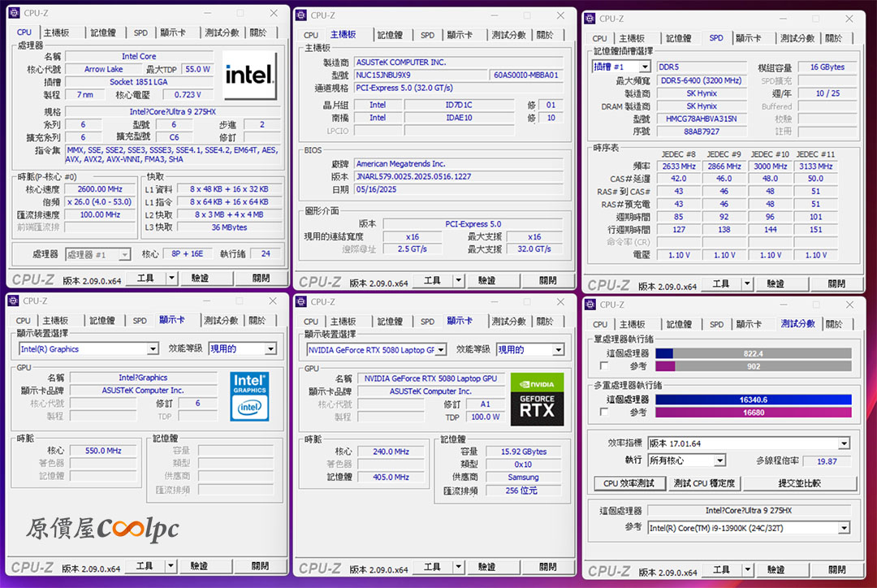The height and width of the screenshot is (588, 877).
Task: Click 關閉 button in the Intel Graphics window
Action: click(260, 566)
